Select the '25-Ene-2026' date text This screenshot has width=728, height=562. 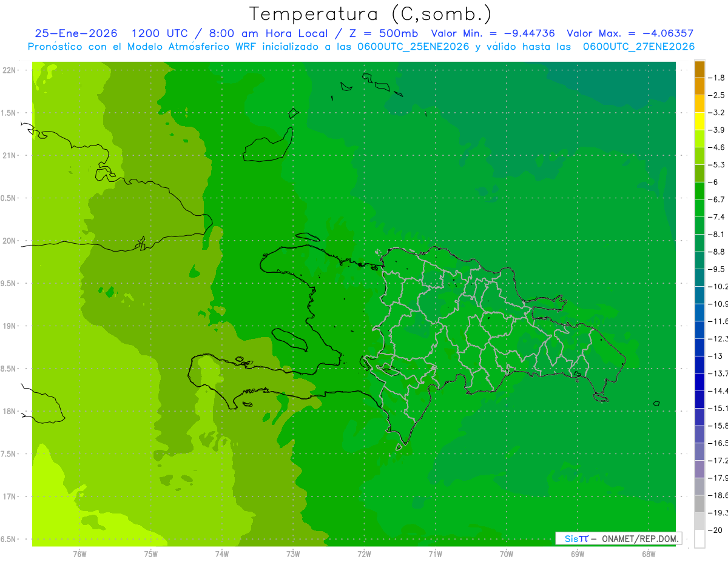76,33
